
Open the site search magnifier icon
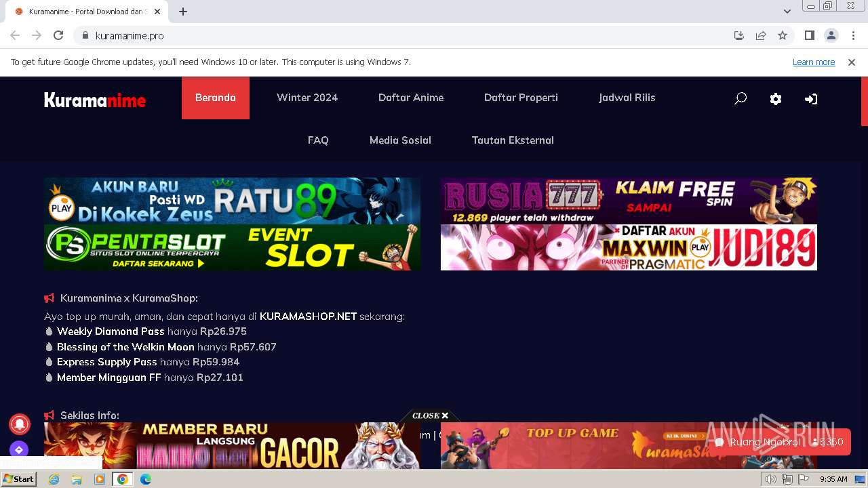point(741,98)
